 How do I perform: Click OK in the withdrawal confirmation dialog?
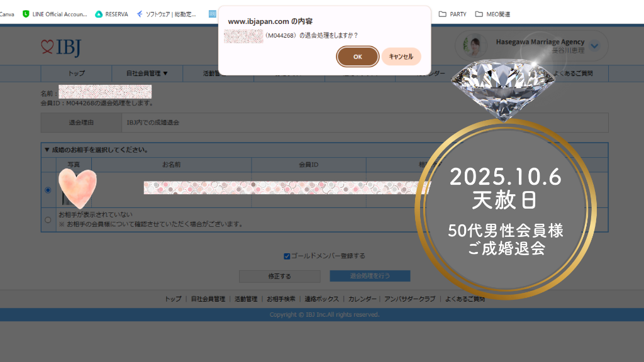pyautogui.click(x=357, y=57)
